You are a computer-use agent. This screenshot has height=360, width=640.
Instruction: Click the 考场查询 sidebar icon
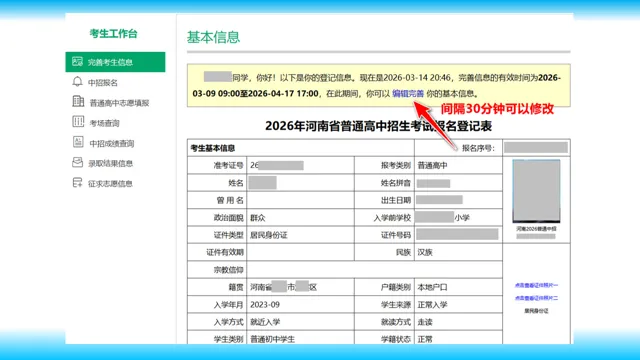[78, 122]
